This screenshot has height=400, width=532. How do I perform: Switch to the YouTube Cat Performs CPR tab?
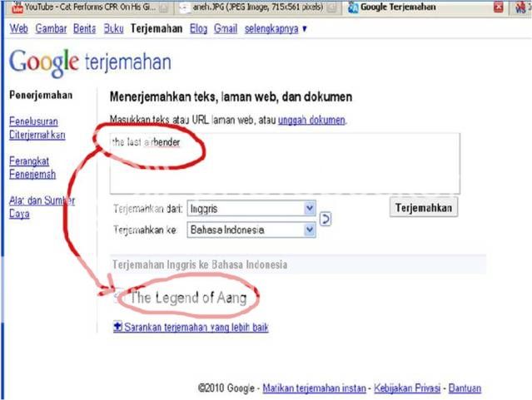89,7
